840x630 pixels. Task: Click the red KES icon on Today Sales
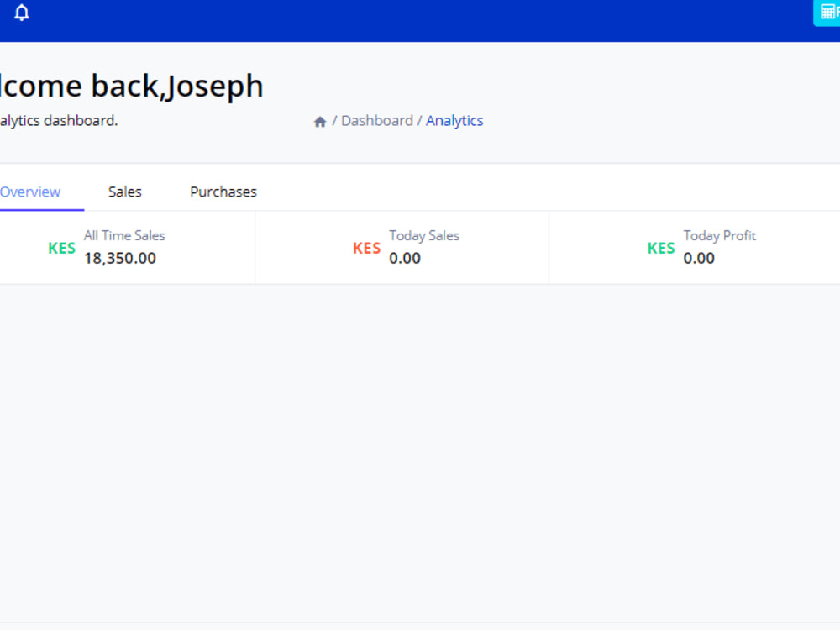(x=366, y=247)
